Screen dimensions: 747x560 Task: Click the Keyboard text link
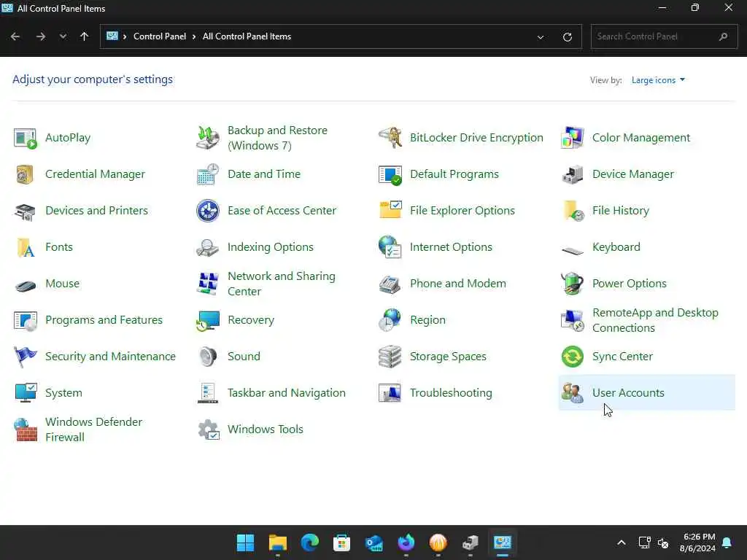pos(616,247)
